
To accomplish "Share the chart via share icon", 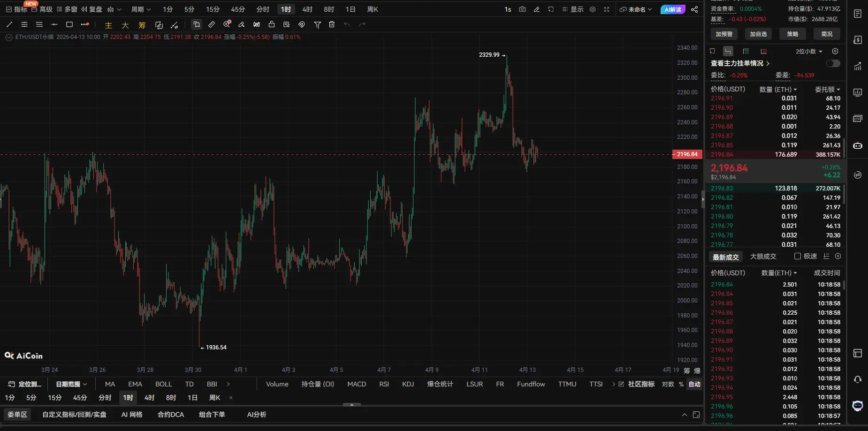I will (x=694, y=9).
